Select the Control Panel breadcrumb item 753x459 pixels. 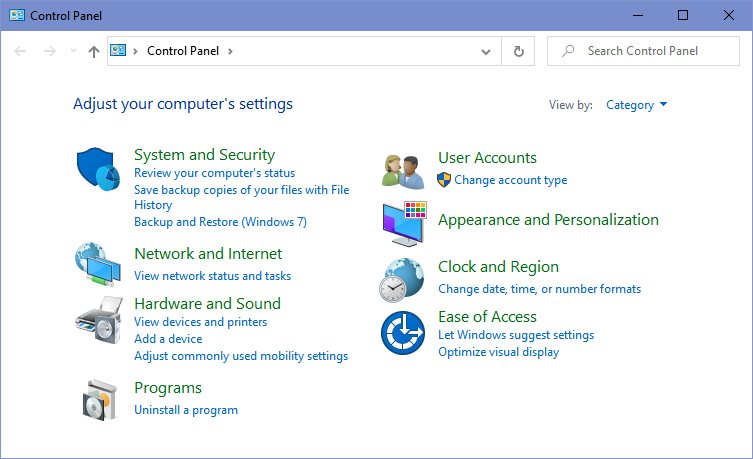click(182, 51)
